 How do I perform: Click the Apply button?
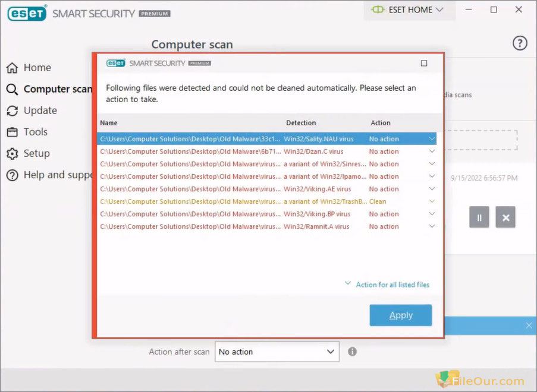coord(400,315)
